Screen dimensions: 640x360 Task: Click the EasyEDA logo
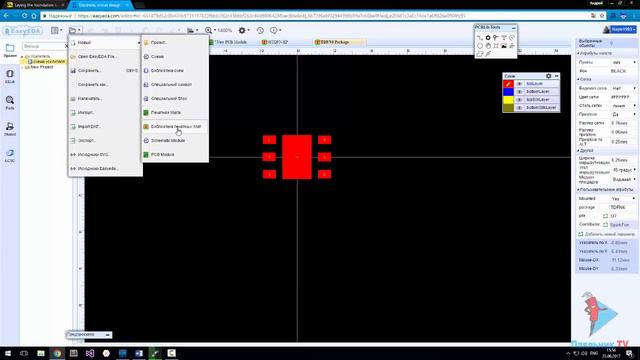[x=22, y=31]
